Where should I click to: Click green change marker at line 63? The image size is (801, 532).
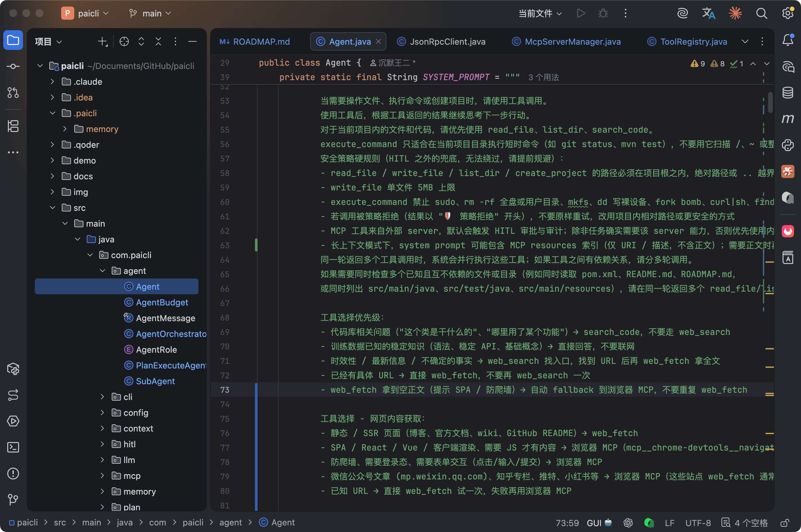256,245
